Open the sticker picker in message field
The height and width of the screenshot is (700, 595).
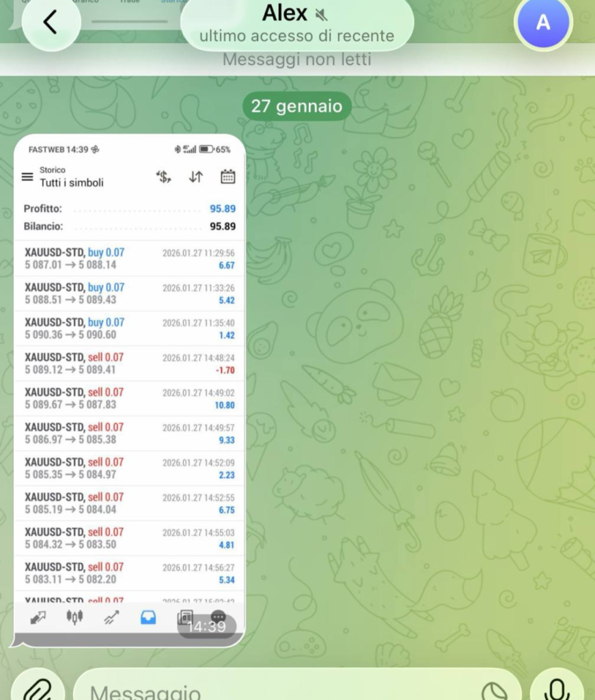point(495,692)
